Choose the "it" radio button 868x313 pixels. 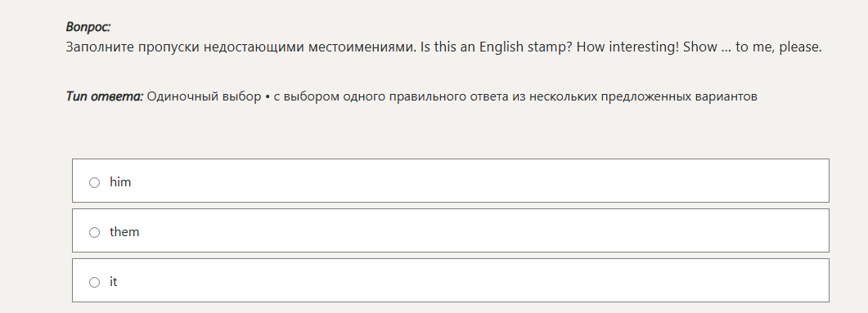(95, 282)
